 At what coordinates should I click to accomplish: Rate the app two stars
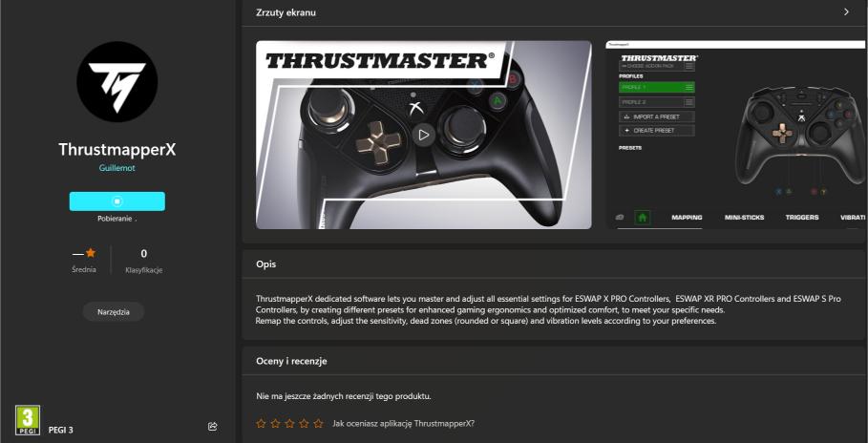click(275, 424)
